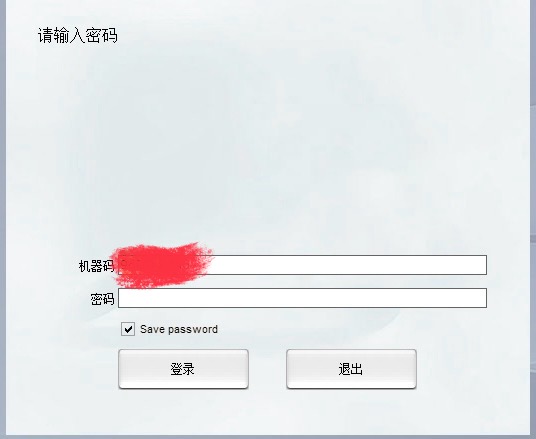Place cursor at right end of 密码 field

click(x=482, y=298)
